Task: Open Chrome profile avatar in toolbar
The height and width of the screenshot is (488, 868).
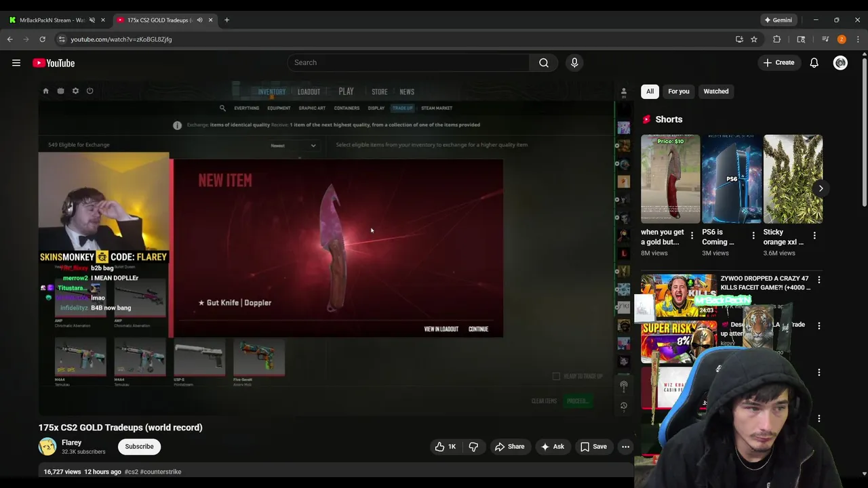Action: (842, 39)
